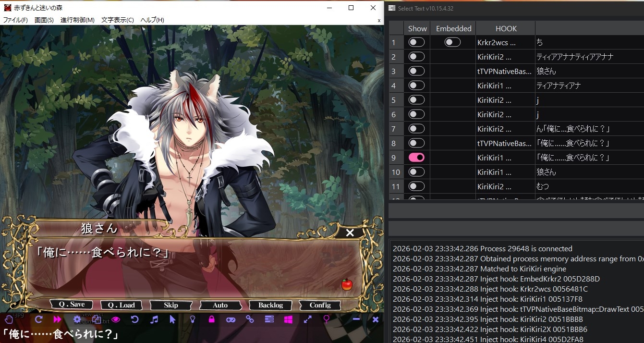
Task: Click the Auto button in game
Action: click(220, 305)
